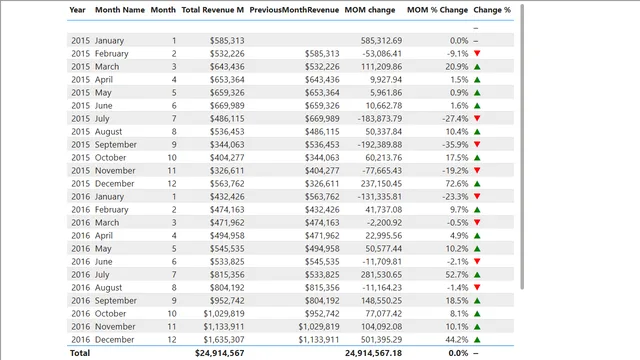This screenshot has width=640, height=360.
Task: Click the green up arrow for 2016 February
Action: point(477,209)
